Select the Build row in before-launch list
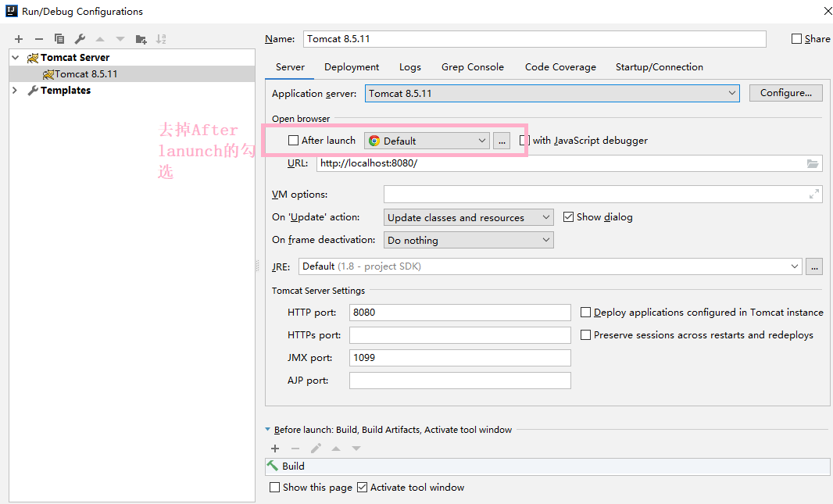 point(548,466)
